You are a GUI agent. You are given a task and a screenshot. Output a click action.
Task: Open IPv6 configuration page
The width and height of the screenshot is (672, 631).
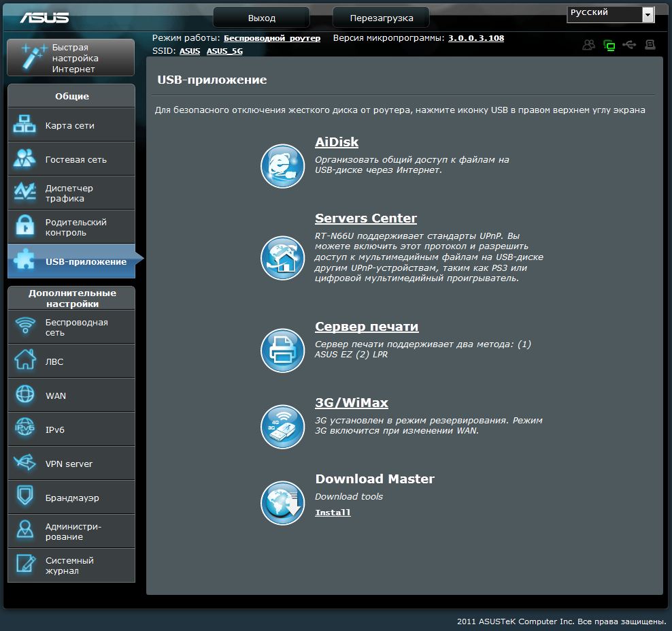[71, 429]
